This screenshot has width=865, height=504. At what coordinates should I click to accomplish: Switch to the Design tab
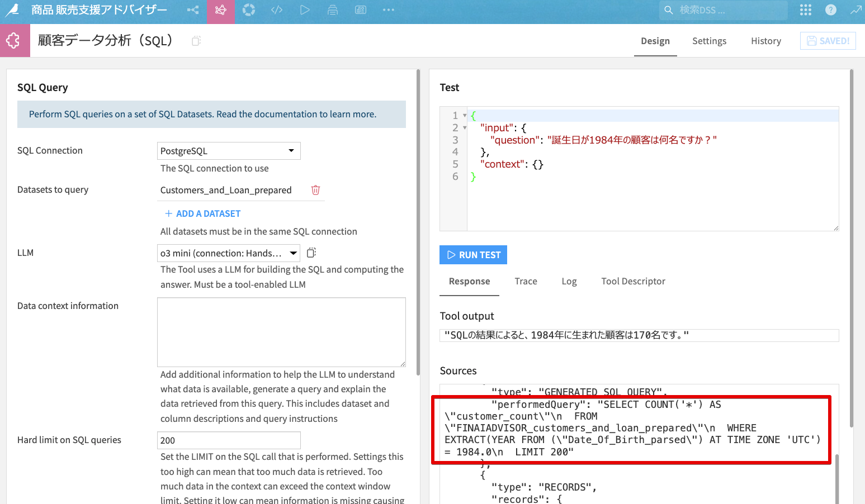[655, 41]
